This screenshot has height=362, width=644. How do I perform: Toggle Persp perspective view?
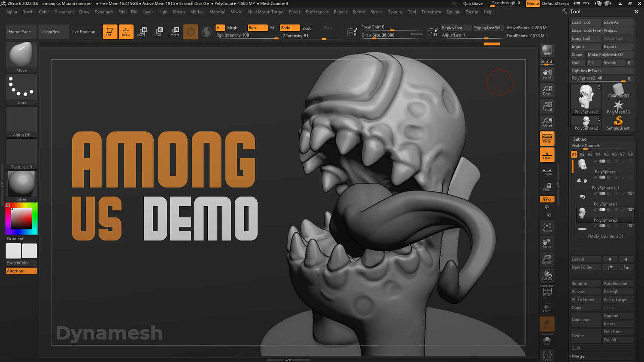547,138
